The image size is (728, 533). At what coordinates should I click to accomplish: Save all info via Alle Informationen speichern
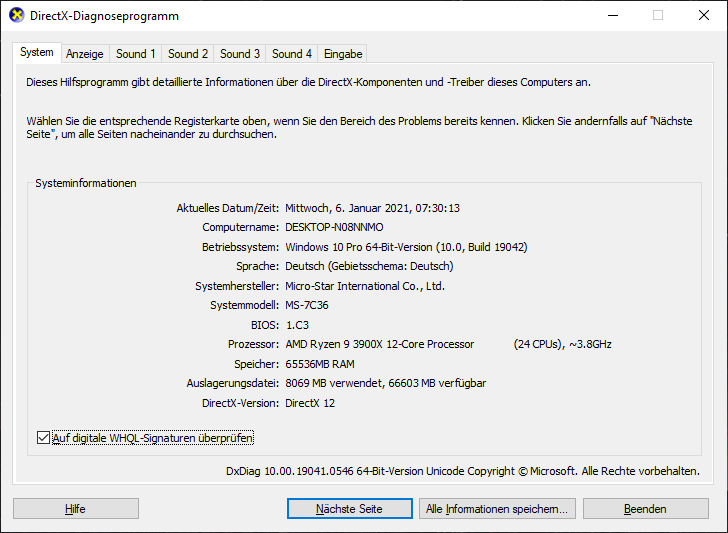click(x=497, y=509)
